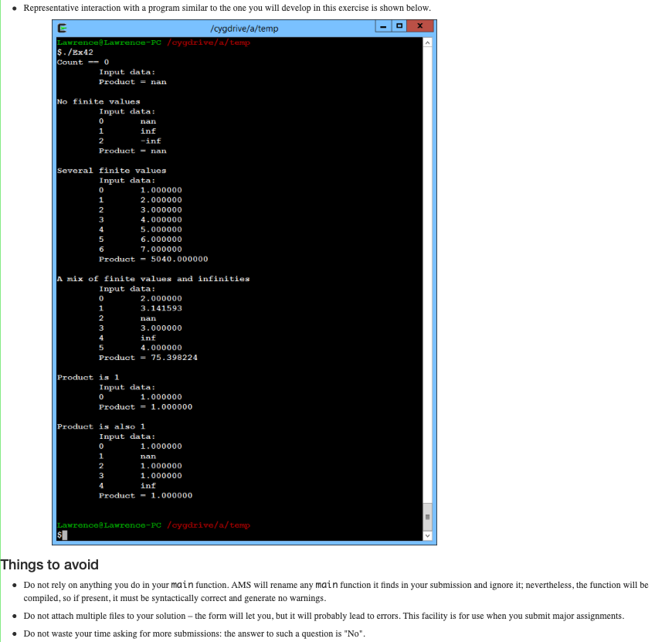Click the scrollbar up arrow
Image resolution: width=672 pixels, height=642 pixels.
click(x=427, y=42)
